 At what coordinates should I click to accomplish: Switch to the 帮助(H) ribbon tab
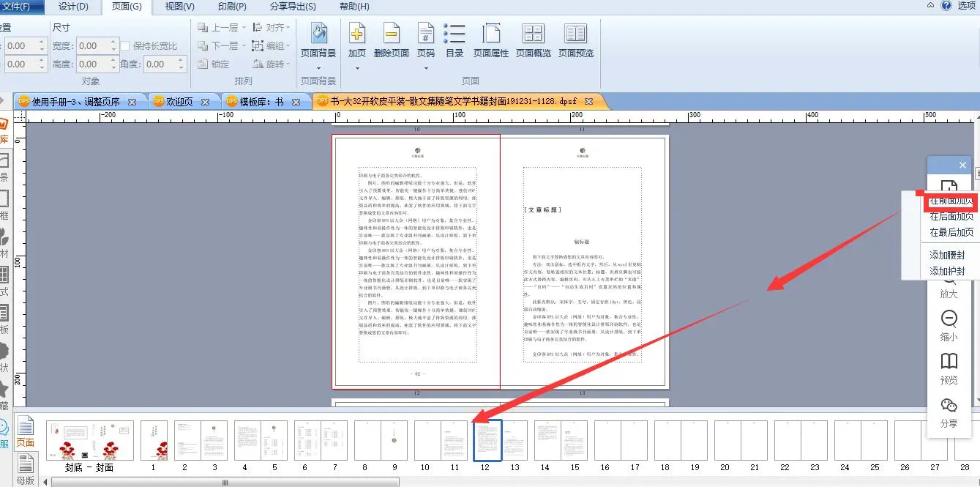point(354,7)
